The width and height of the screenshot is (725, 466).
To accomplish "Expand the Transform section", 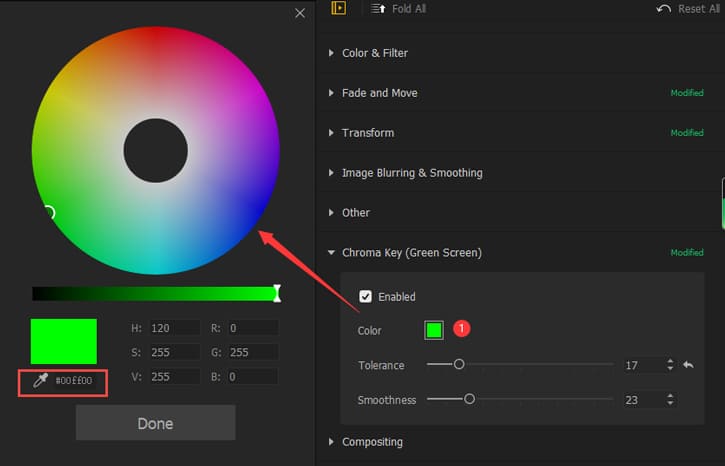I will pos(332,133).
